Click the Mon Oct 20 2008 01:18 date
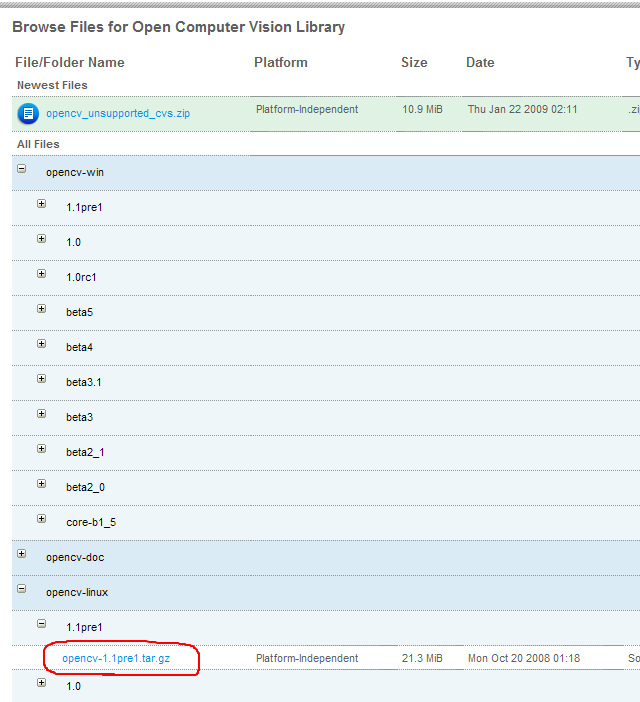Screen dimensions: 640x702 click(524, 658)
